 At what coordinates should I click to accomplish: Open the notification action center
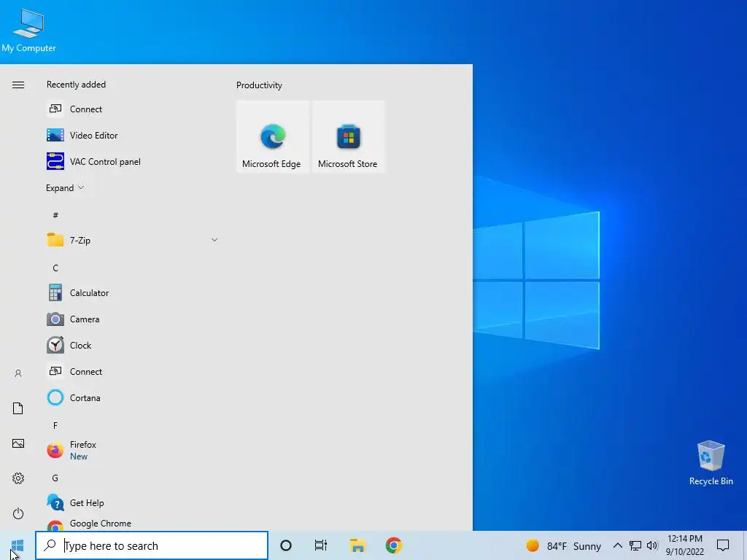(x=723, y=545)
